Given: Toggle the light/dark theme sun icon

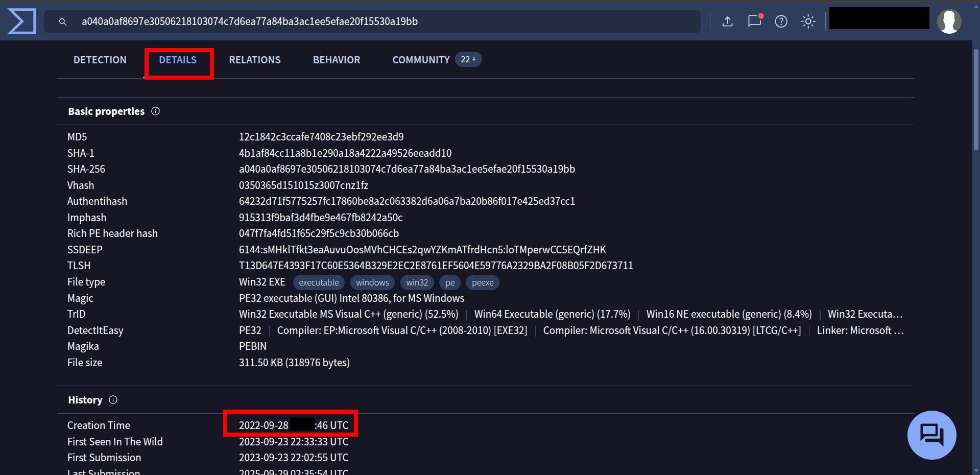Looking at the screenshot, I should coord(808,21).
